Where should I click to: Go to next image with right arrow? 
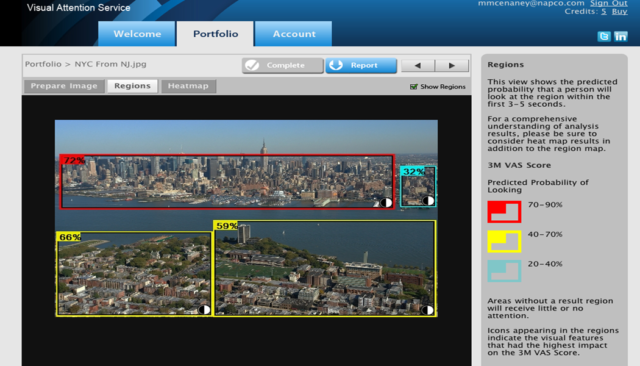click(452, 65)
